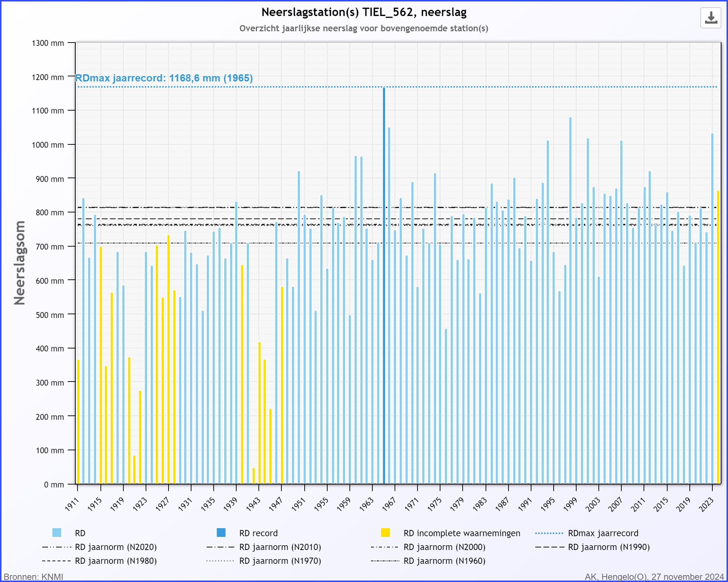Toggle RD series via light-blue legend swatch
This screenshot has width=728, height=582.
(x=57, y=533)
